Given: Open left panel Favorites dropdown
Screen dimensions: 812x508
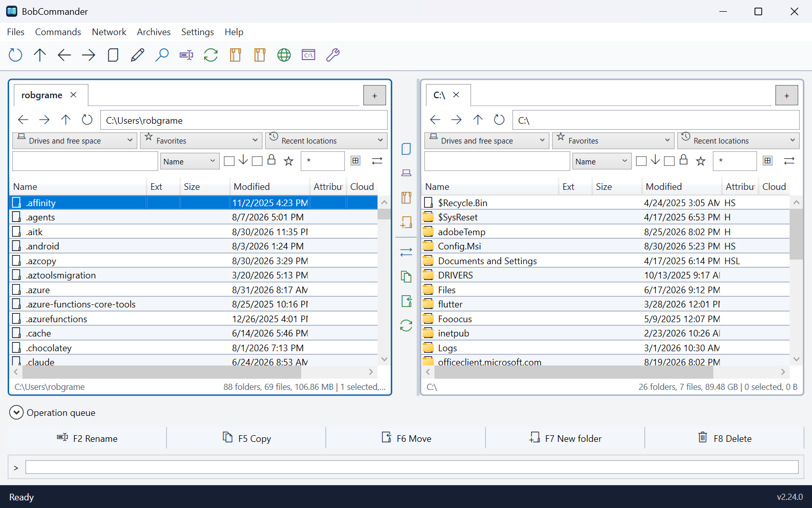Looking at the screenshot, I should coord(201,140).
